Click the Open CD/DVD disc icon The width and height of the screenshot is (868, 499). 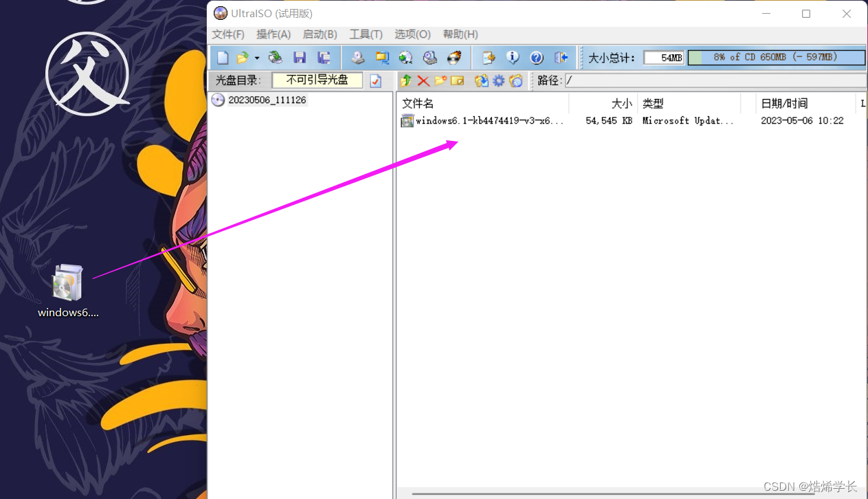(275, 58)
